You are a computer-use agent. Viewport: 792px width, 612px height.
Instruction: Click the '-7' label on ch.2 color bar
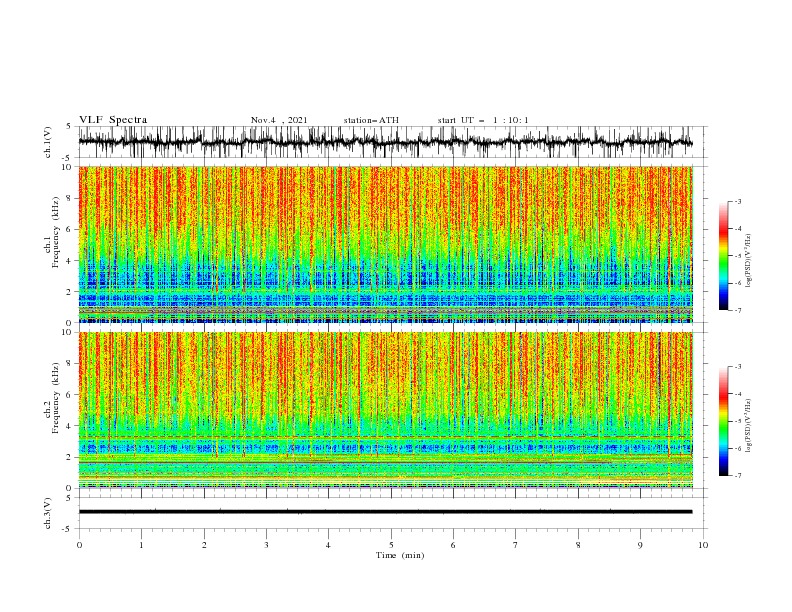(737, 475)
